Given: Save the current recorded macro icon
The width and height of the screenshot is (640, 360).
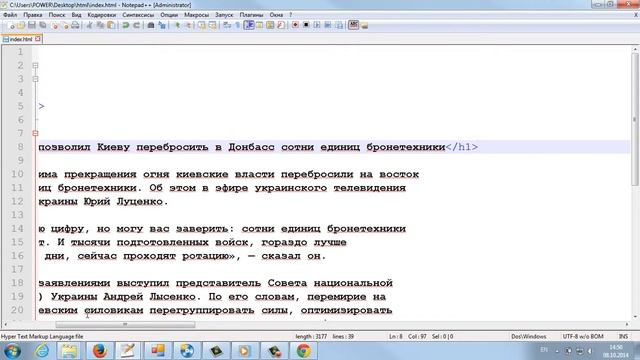Looking at the screenshot, I should tap(339, 25).
